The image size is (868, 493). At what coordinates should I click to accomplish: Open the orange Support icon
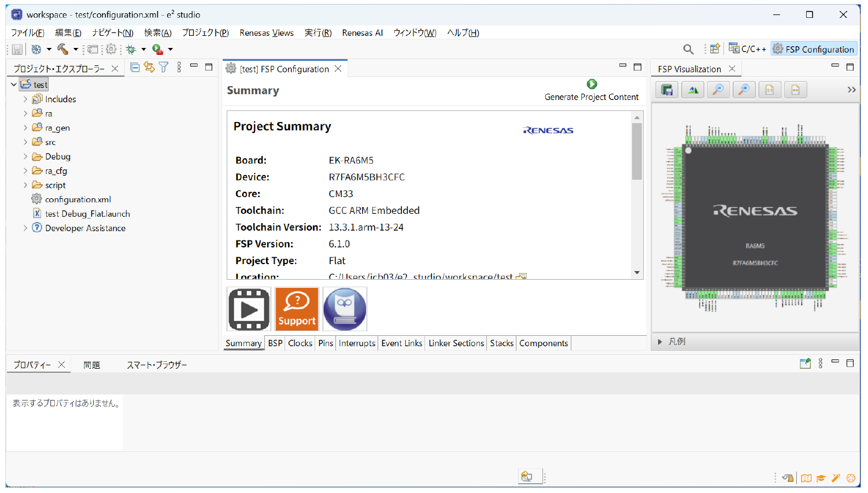click(x=297, y=309)
